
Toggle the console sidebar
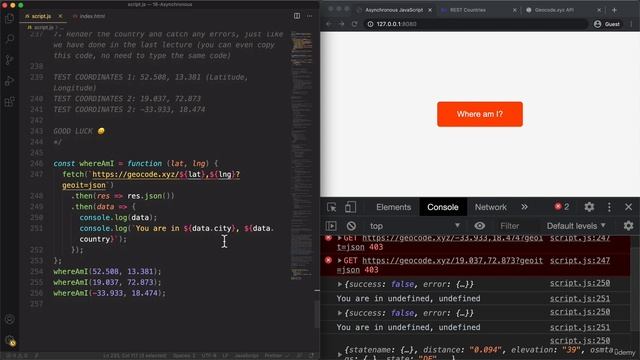[x=331, y=226]
